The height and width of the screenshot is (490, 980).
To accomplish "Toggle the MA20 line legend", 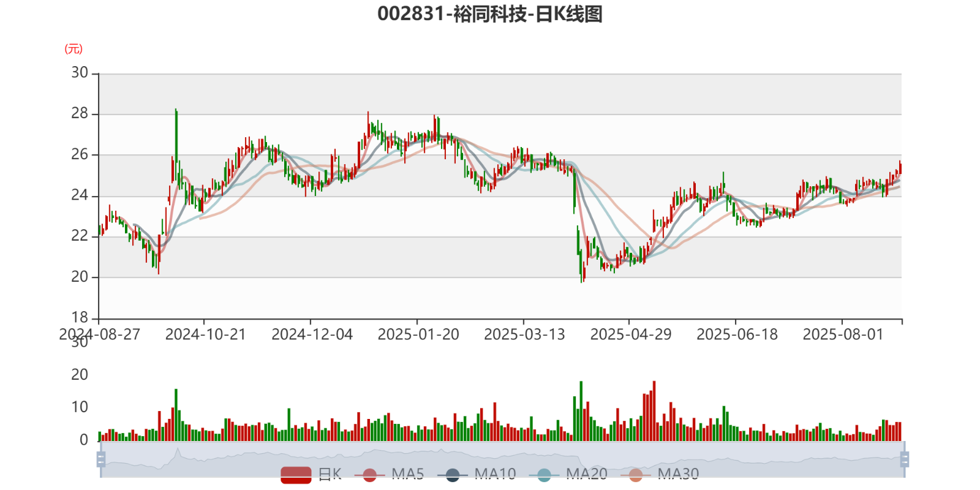I will (568, 475).
